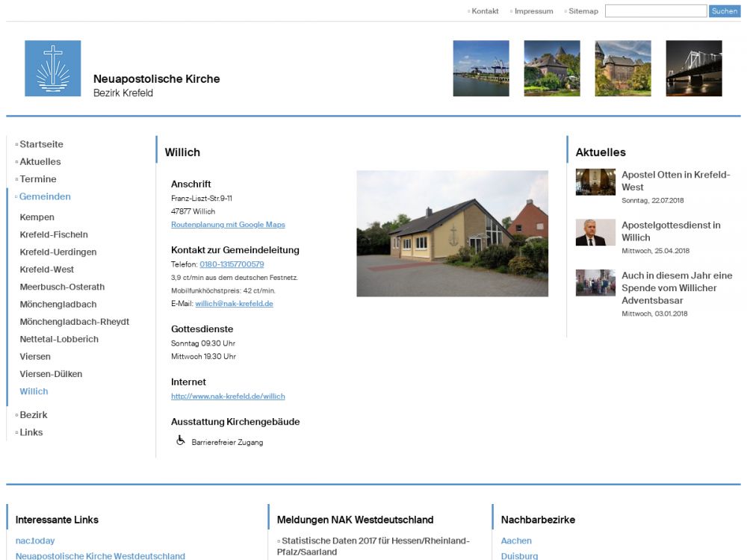This screenshot has width=747, height=560.
Task: Open the Adventsbasar news thumbnail
Action: (595, 283)
